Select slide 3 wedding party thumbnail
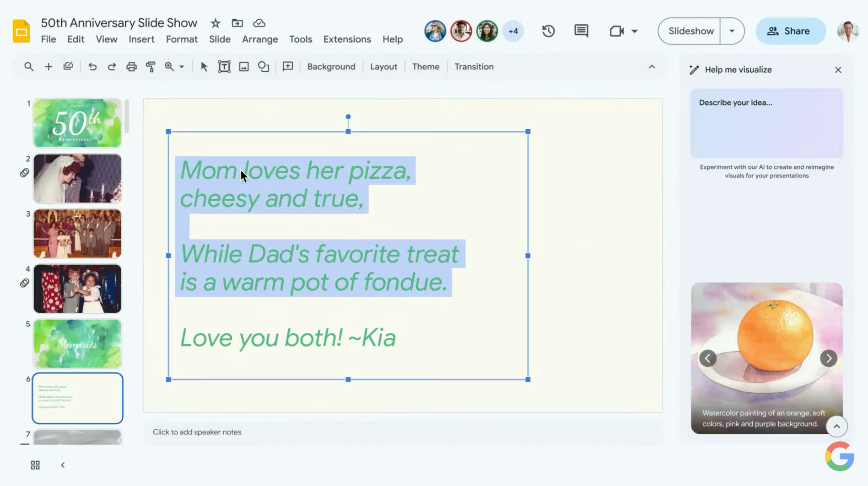The image size is (868, 486). coord(77,234)
